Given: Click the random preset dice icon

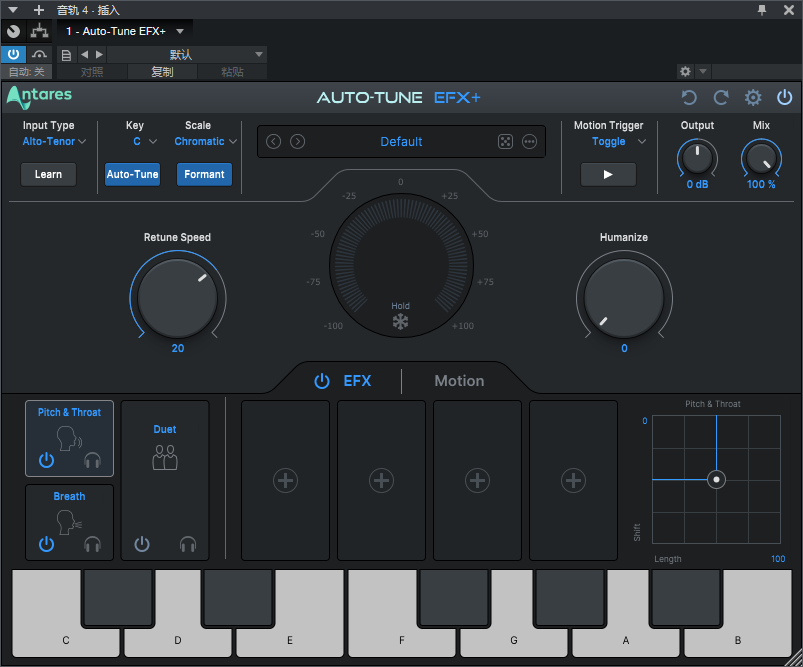Looking at the screenshot, I should click(x=505, y=141).
